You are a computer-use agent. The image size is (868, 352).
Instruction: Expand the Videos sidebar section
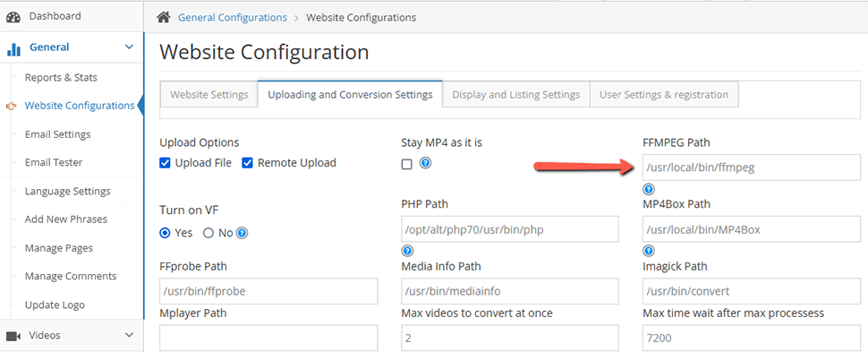(x=129, y=335)
